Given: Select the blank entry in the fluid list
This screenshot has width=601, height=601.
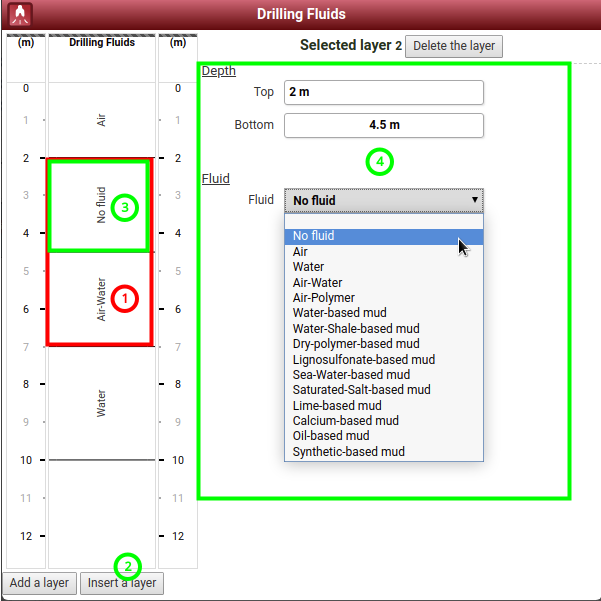Looking at the screenshot, I should point(383,221).
